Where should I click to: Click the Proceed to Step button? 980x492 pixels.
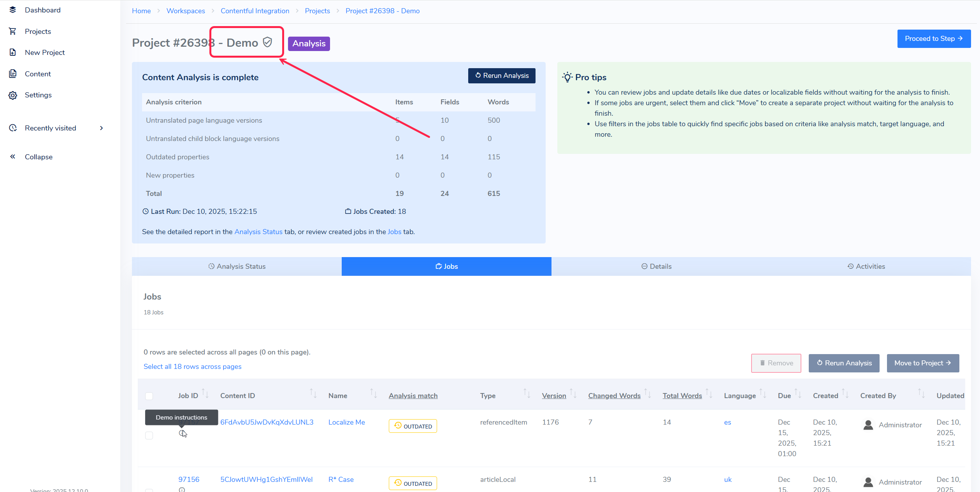tap(934, 39)
